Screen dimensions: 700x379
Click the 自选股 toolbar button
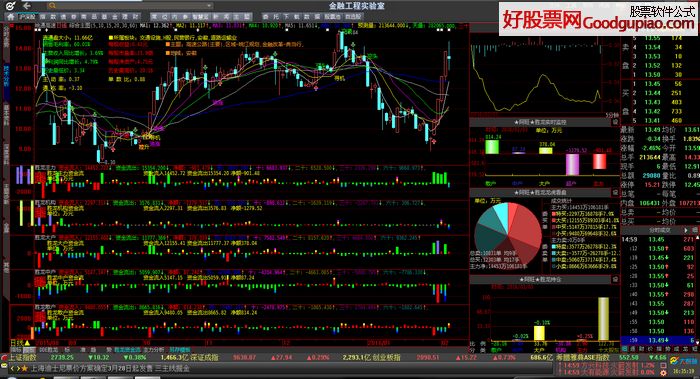353,17
